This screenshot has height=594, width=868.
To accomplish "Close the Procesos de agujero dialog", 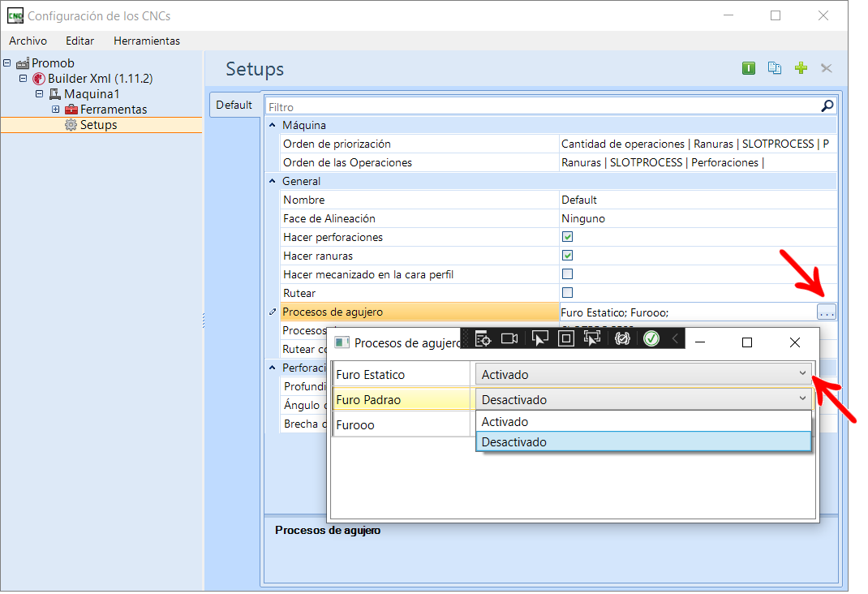I will coord(795,342).
